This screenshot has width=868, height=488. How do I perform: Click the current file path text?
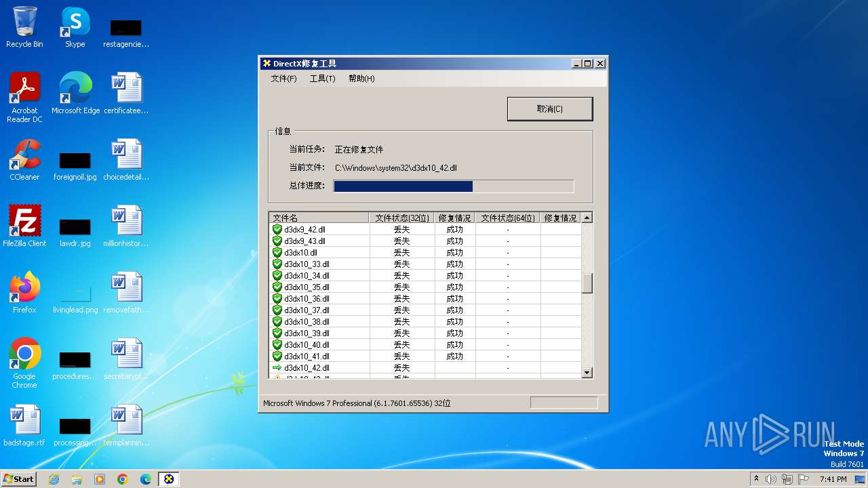(x=396, y=168)
